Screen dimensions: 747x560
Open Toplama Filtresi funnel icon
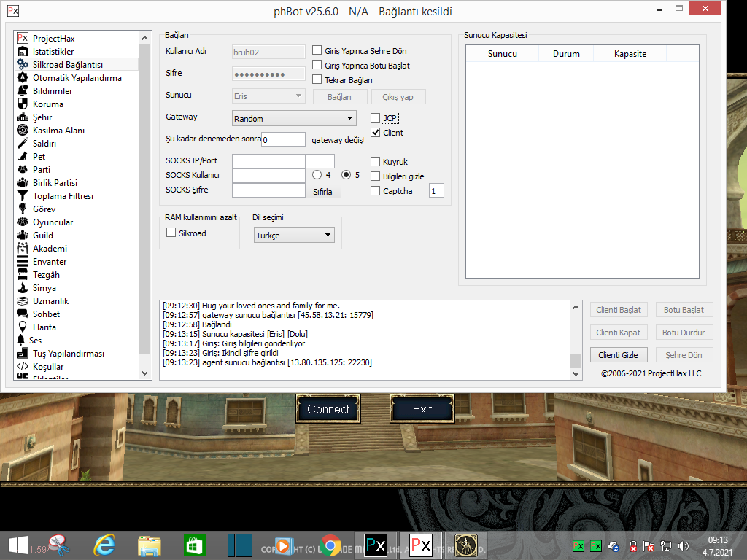(x=23, y=196)
